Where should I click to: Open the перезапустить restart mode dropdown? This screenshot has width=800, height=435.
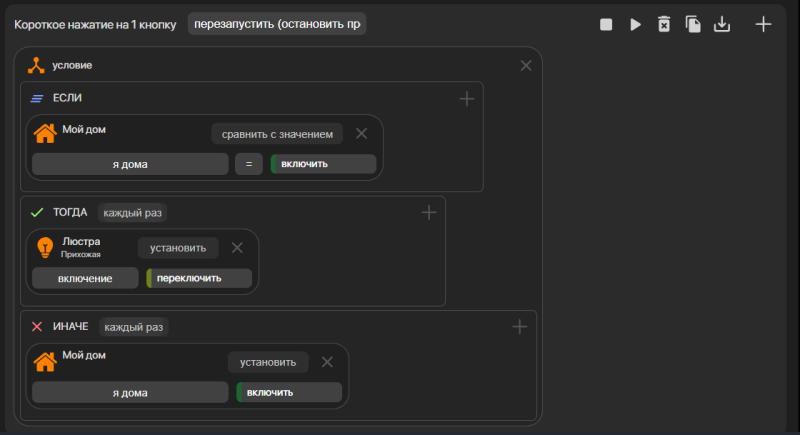click(x=277, y=24)
